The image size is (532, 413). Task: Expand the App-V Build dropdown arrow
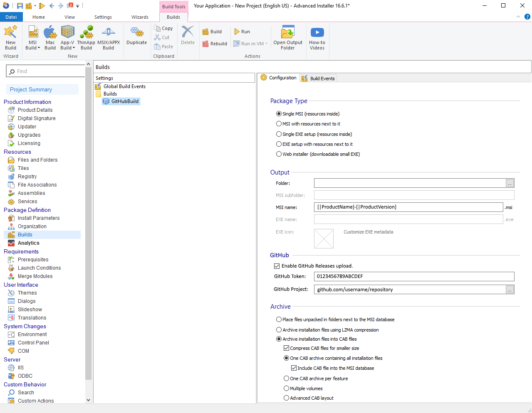point(74,48)
